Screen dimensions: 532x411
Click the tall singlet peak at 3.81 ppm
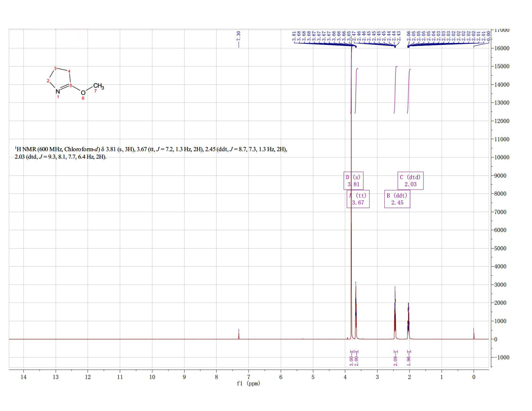point(351,193)
